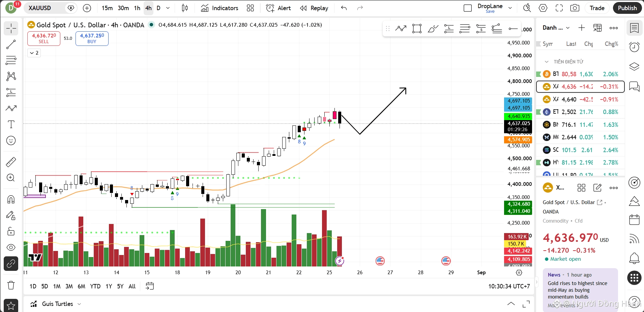Select the BTC watchlist row
Screen dimensions: 644x312
[580, 74]
